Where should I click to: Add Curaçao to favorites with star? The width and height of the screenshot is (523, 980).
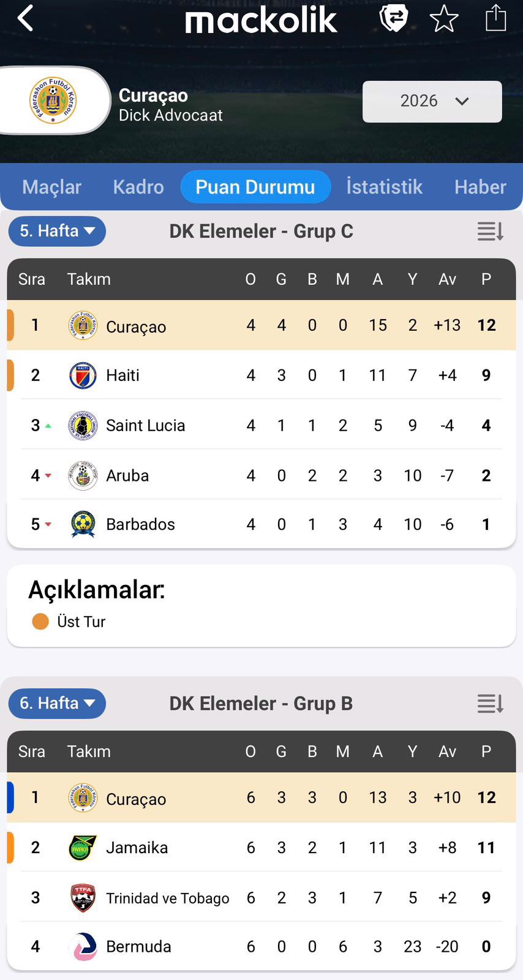(x=444, y=19)
